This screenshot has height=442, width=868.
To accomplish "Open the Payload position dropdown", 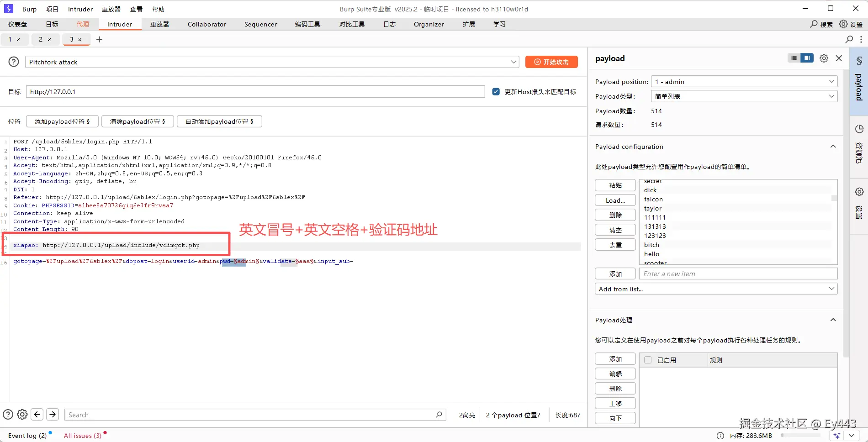I will click(744, 82).
